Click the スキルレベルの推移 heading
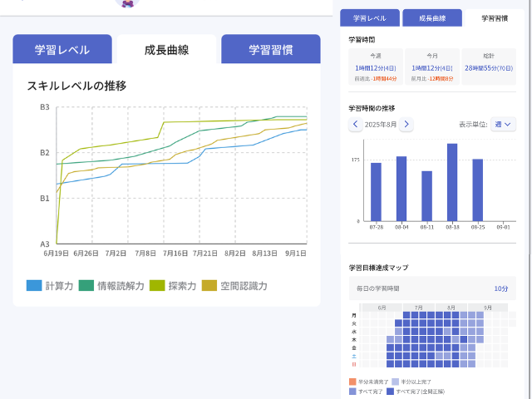 pos(76,86)
